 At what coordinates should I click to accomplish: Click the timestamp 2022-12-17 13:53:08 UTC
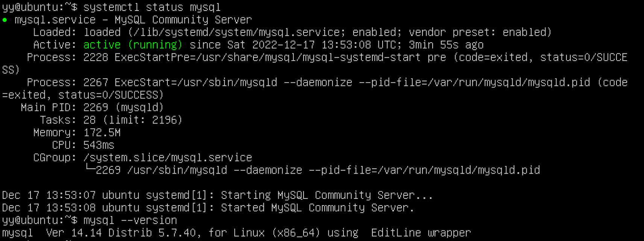(324, 45)
